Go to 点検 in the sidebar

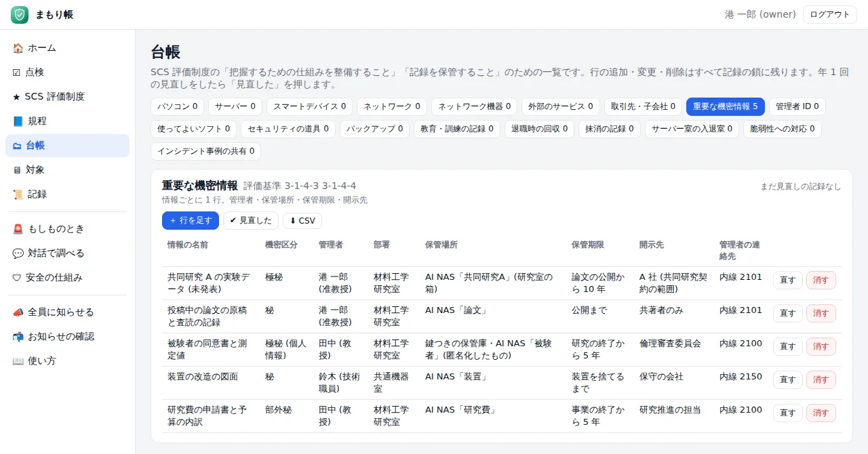[x=67, y=73]
